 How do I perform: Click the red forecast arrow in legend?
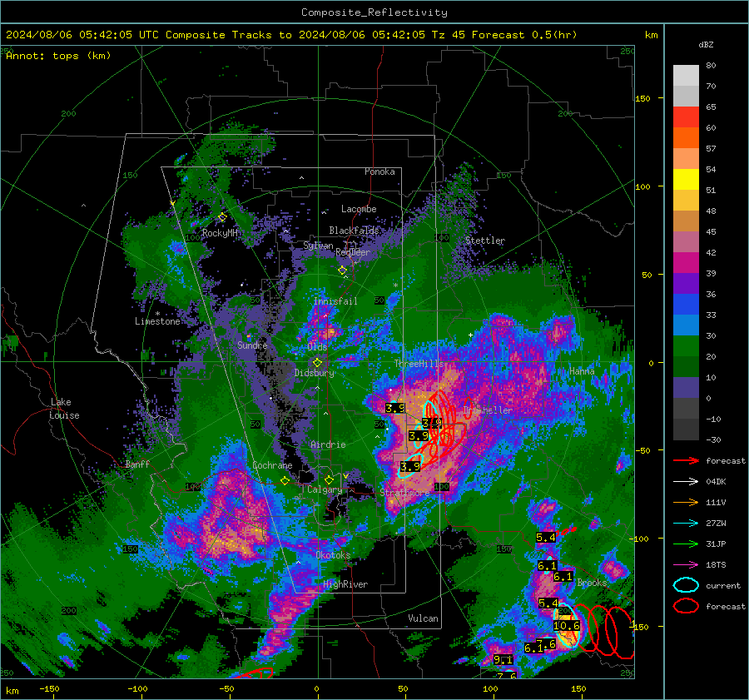(x=686, y=460)
